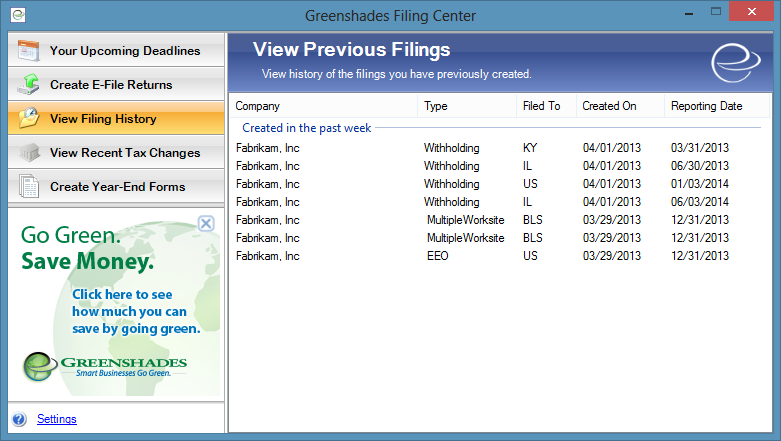Click the green arrow Create E-File Returns icon
Image resolution: width=781 pixels, height=441 pixels.
coord(29,84)
